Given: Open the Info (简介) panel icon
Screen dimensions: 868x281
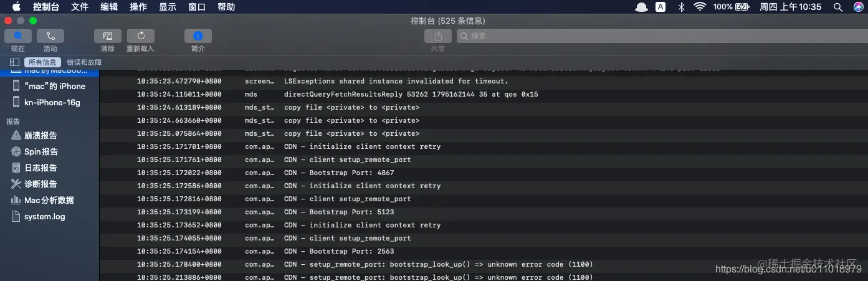Looking at the screenshot, I should pos(198,36).
